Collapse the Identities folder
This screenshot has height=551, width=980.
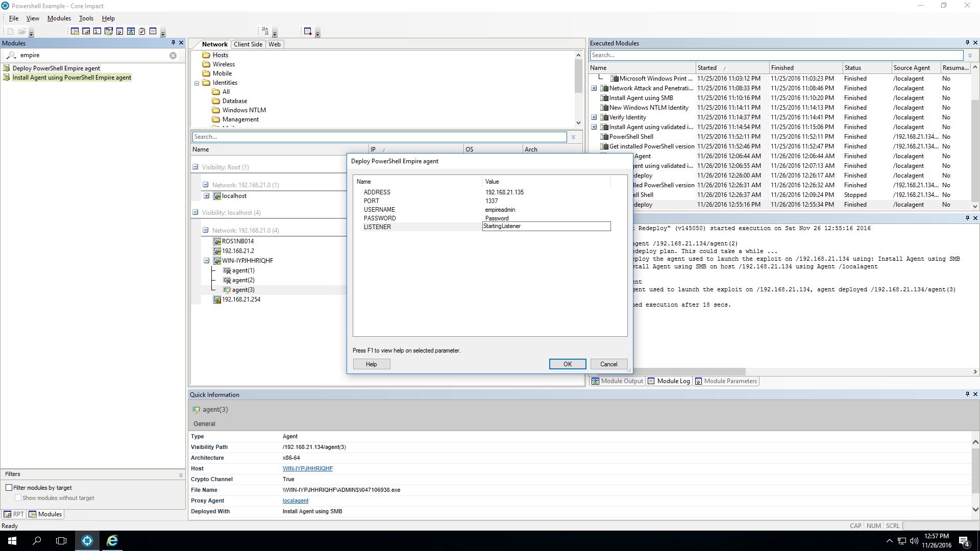[x=197, y=83]
